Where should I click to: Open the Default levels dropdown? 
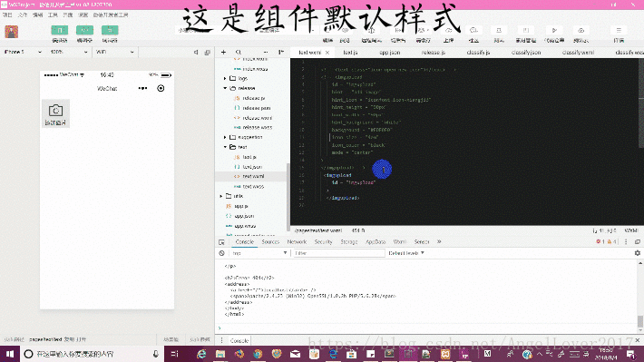point(406,253)
